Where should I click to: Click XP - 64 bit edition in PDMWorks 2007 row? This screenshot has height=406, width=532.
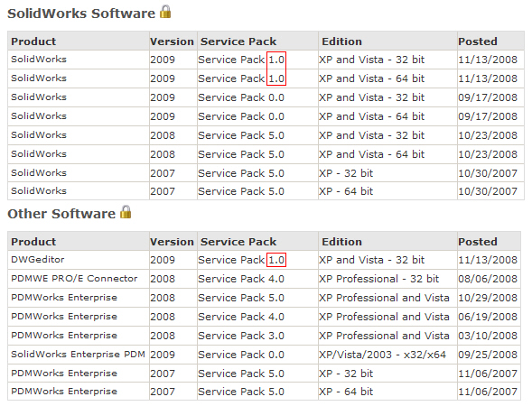click(346, 392)
